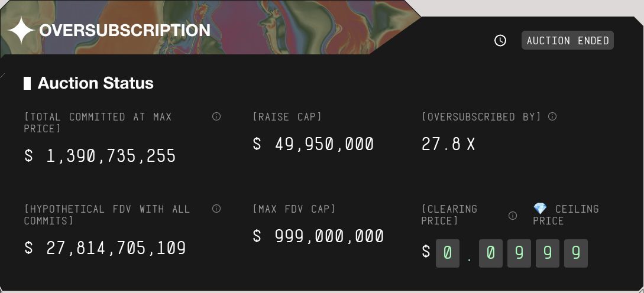Viewport: 644px width, 293px height.
Task: Show info tooltip beside Oversubscribed By
Action: tap(552, 116)
